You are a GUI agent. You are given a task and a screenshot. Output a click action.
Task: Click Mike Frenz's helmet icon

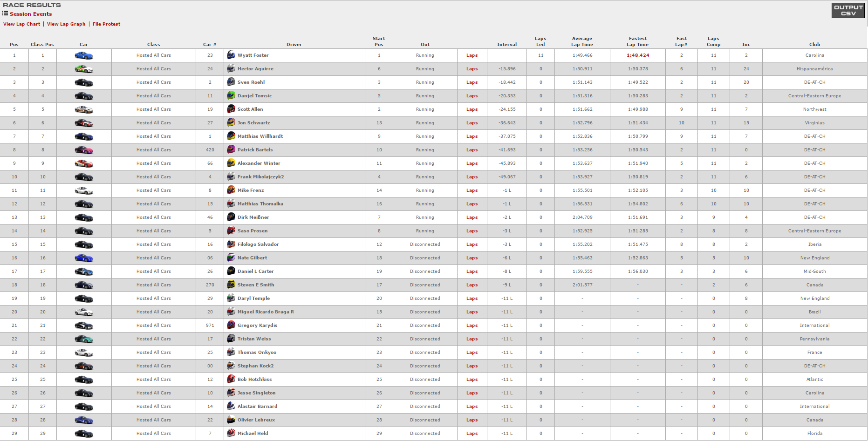(231, 190)
